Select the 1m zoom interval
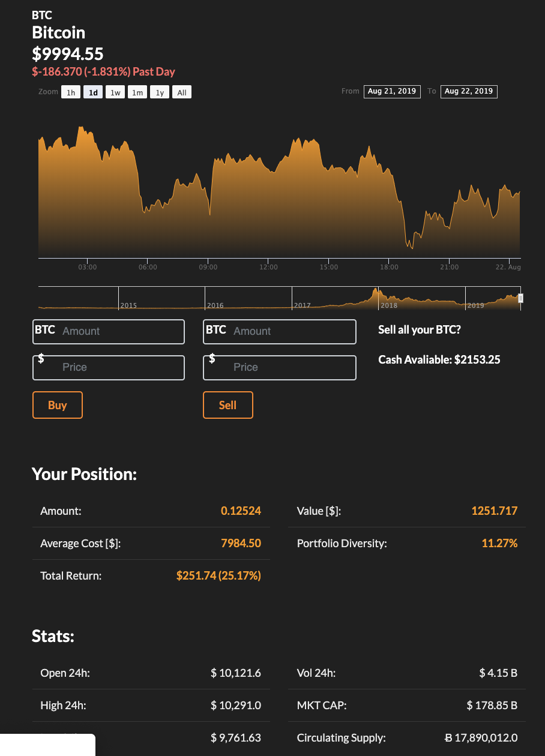The image size is (545, 756). point(137,92)
